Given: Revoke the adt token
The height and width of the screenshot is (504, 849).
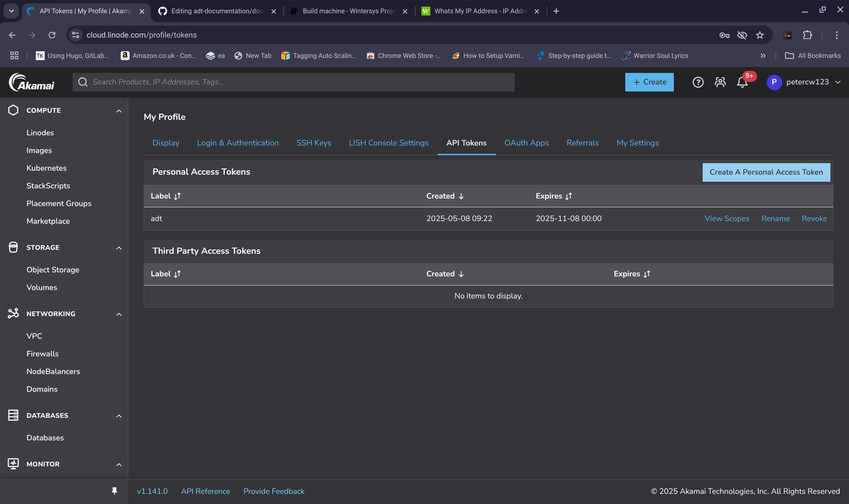Looking at the screenshot, I should click(x=814, y=218).
